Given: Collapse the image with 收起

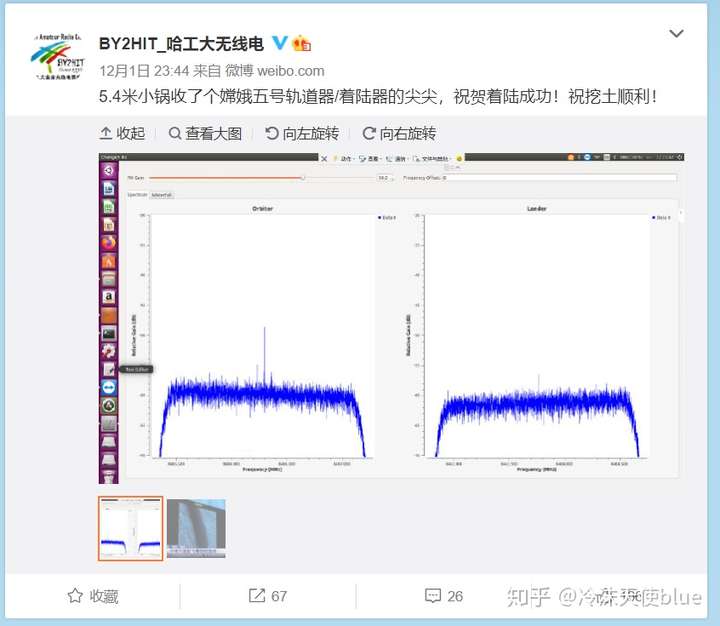Looking at the screenshot, I should [x=122, y=133].
